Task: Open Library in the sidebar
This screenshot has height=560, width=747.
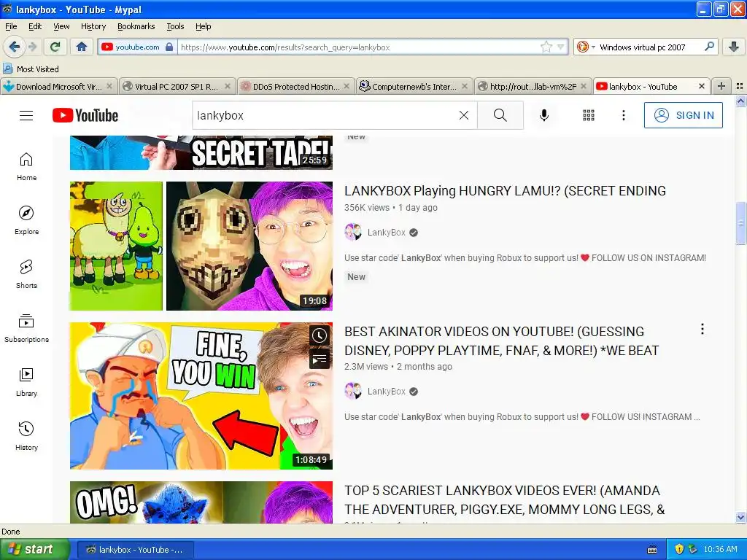Action: point(27,382)
